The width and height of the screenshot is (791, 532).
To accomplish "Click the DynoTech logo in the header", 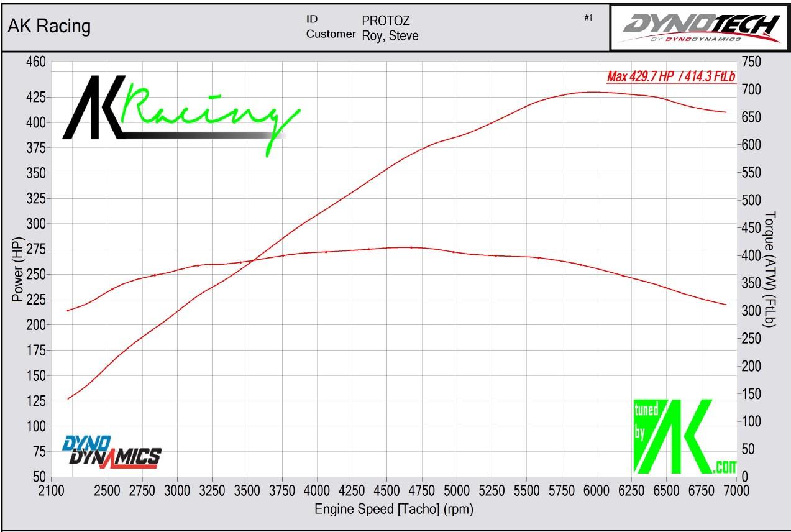I will [x=702, y=28].
